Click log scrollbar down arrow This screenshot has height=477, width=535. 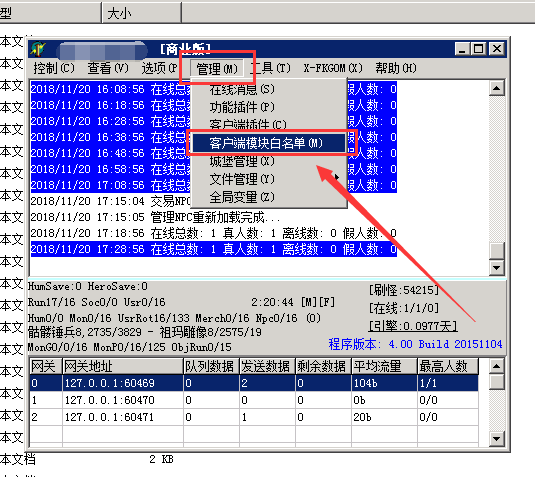pos(496,268)
